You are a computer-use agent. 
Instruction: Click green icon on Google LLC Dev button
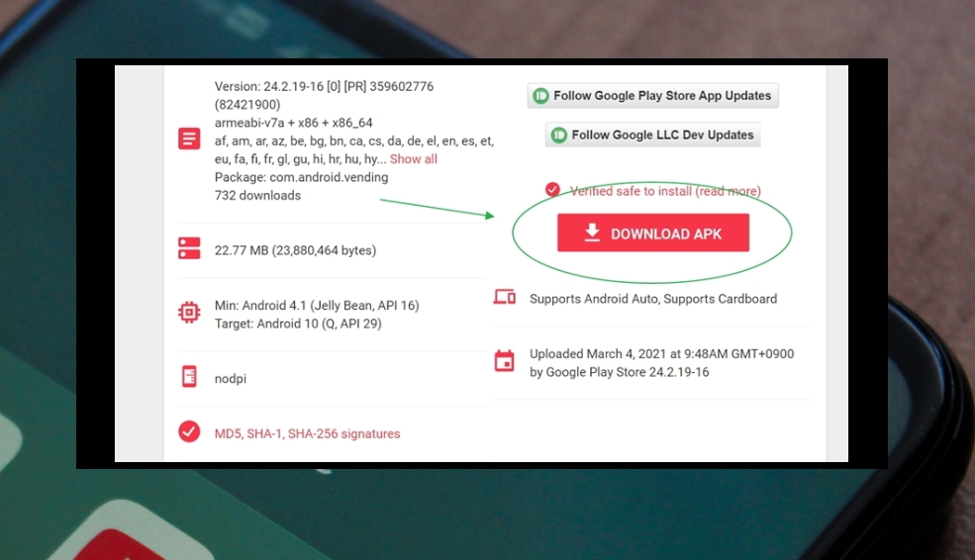click(x=559, y=135)
